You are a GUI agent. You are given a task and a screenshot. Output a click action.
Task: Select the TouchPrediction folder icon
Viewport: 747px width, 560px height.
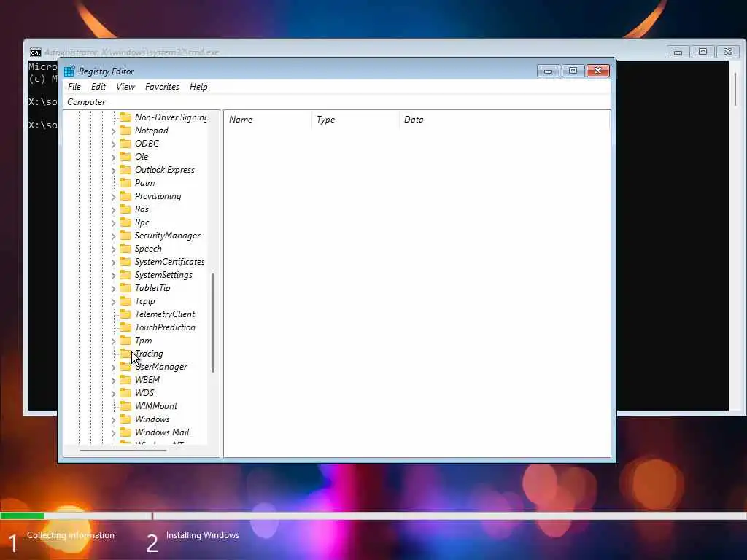coord(125,327)
